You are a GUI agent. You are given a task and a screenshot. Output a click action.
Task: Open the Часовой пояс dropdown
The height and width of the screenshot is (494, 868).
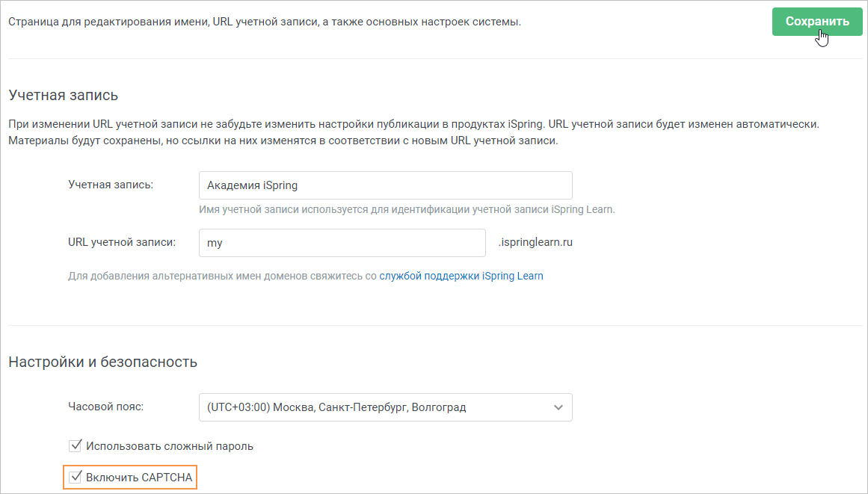point(385,407)
